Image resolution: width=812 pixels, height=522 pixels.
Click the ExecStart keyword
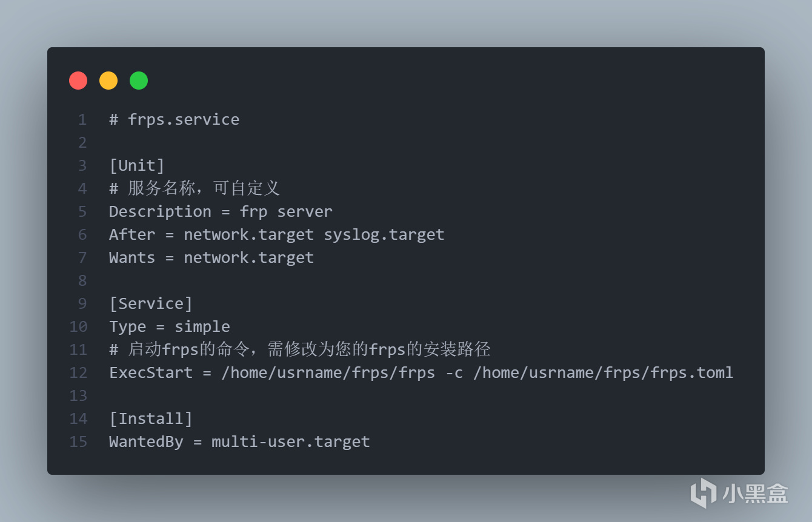pos(151,372)
